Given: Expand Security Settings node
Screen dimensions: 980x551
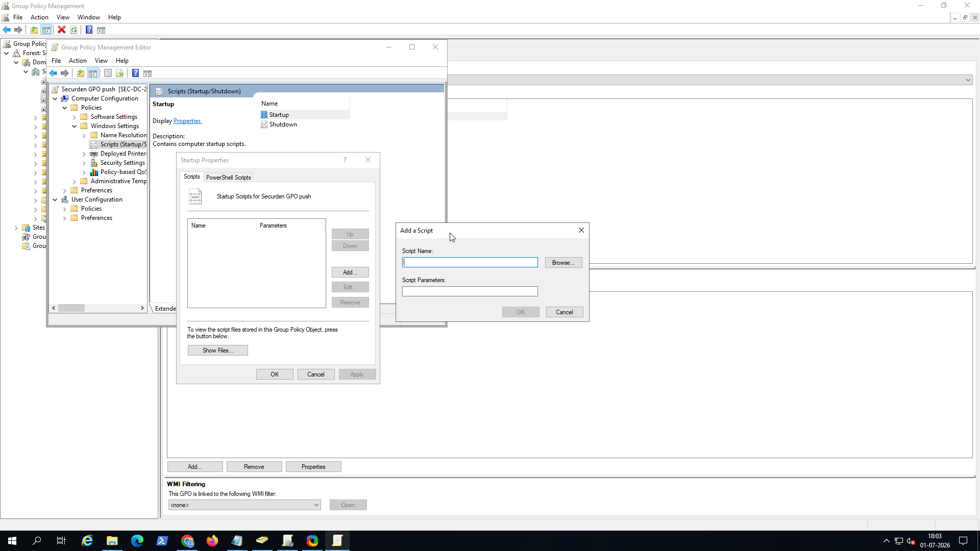Looking at the screenshot, I should [x=84, y=163].
